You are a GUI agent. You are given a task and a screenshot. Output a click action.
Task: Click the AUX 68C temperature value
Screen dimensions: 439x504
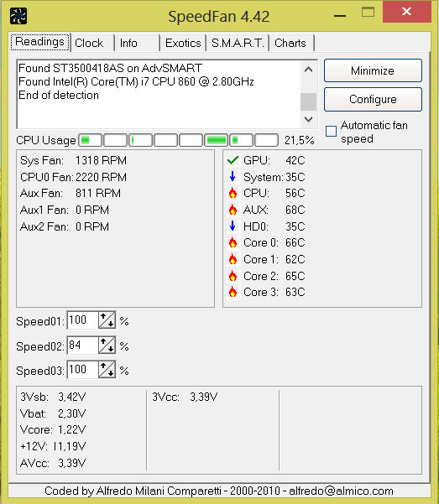point(295,210)
